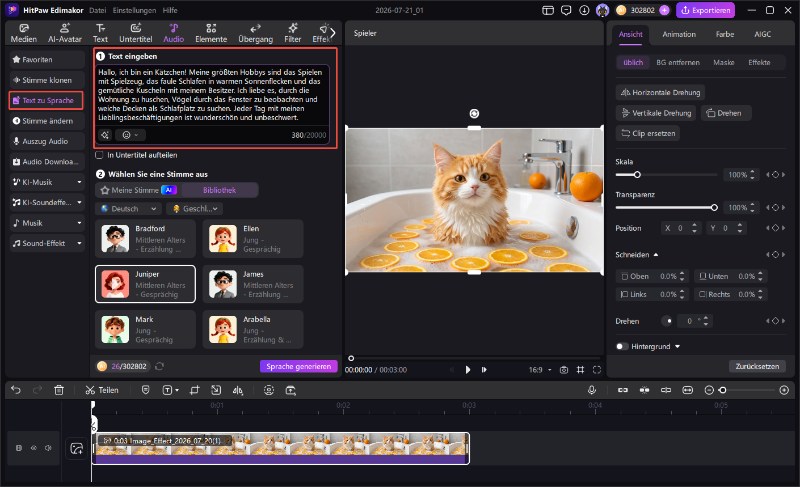Add a keyframe for Drehen rotation
The width and height of the screenshot is (800, 487).
tap(776, 321)
